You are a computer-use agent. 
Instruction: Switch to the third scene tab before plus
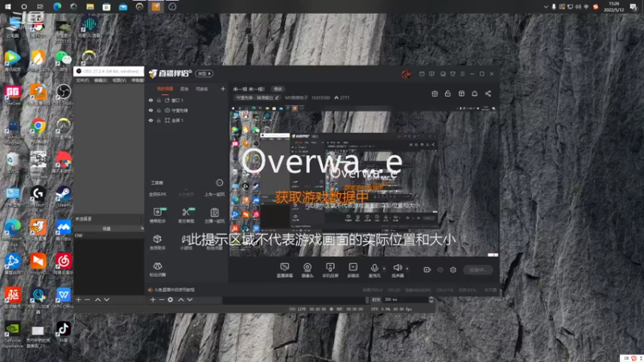pyautogui.click(x=202, y=88)
